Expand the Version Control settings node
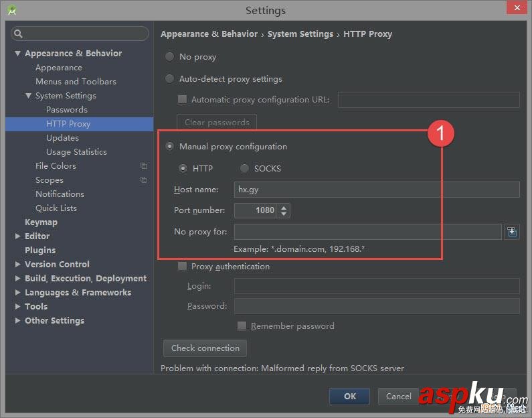 (17, 264)
